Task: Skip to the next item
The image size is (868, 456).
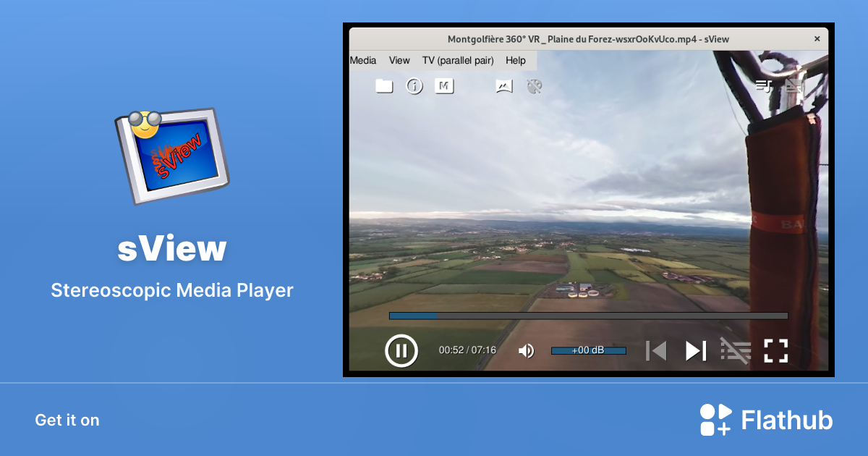Action: (695, 350)
